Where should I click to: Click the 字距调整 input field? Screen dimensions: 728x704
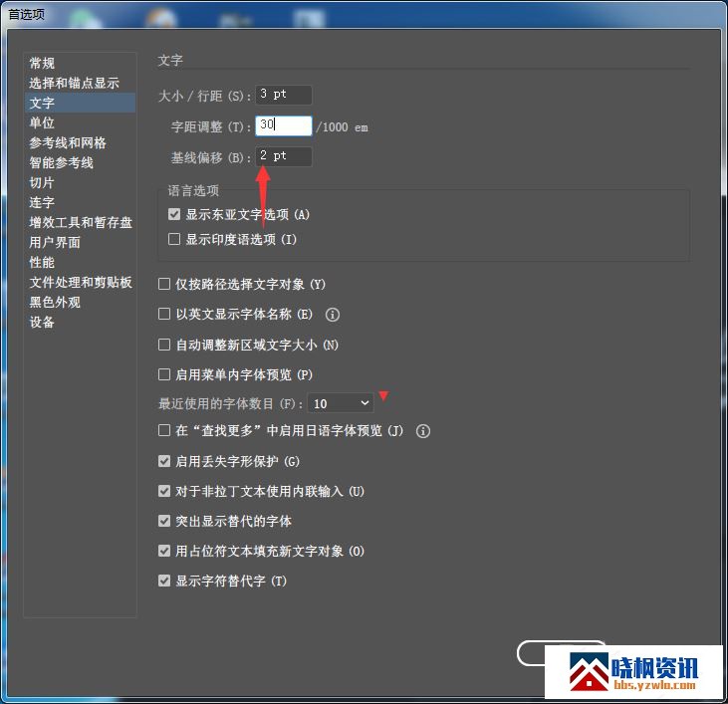point(283,126)
